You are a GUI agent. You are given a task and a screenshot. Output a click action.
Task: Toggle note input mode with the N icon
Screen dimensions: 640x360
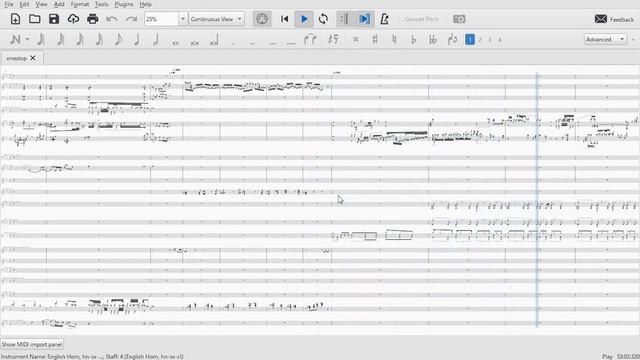tap(16, 39)
